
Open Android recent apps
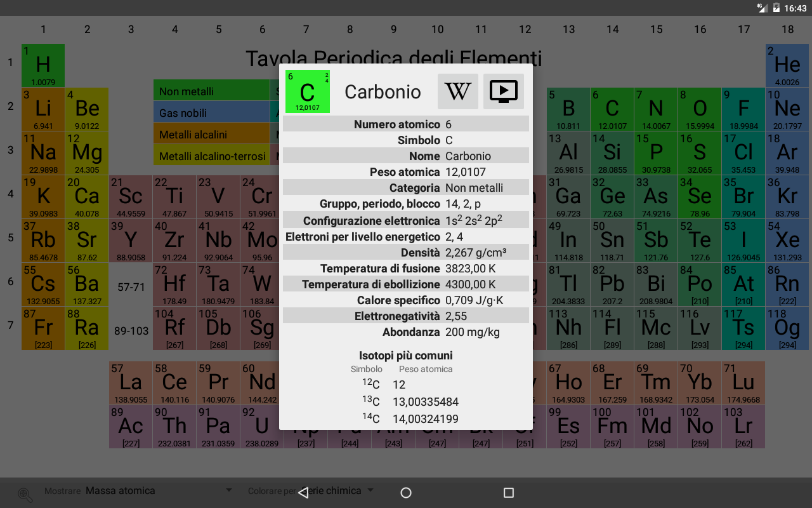click(x=508, y=493)
